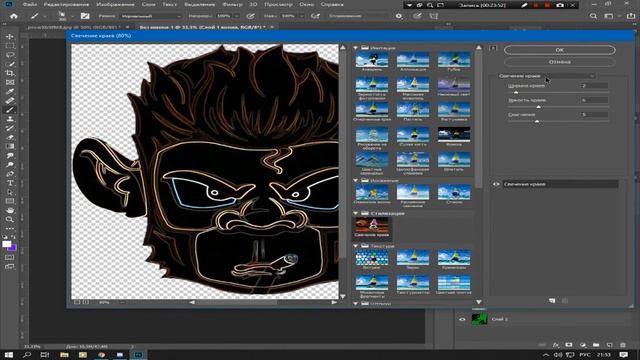
Task: Open the Фильтр menu
Action: (x=232, y=4)
